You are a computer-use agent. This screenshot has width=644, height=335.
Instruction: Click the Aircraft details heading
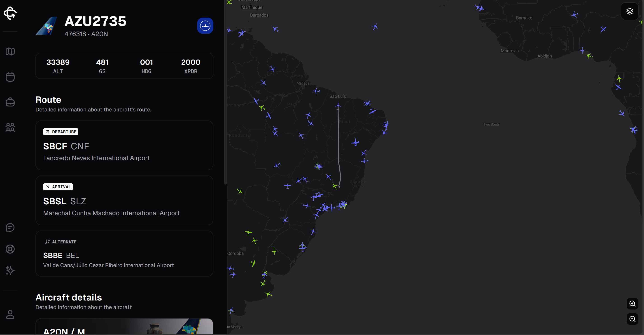click(x=69, y=297)
